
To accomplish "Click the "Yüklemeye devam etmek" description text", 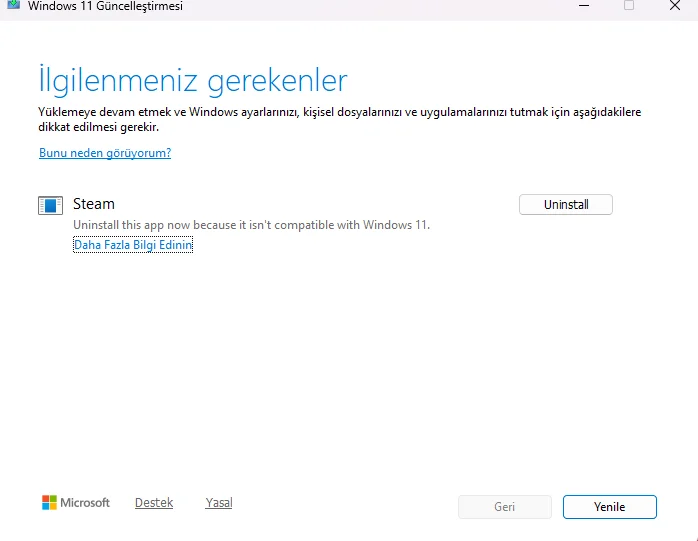I will coord(339,119).
